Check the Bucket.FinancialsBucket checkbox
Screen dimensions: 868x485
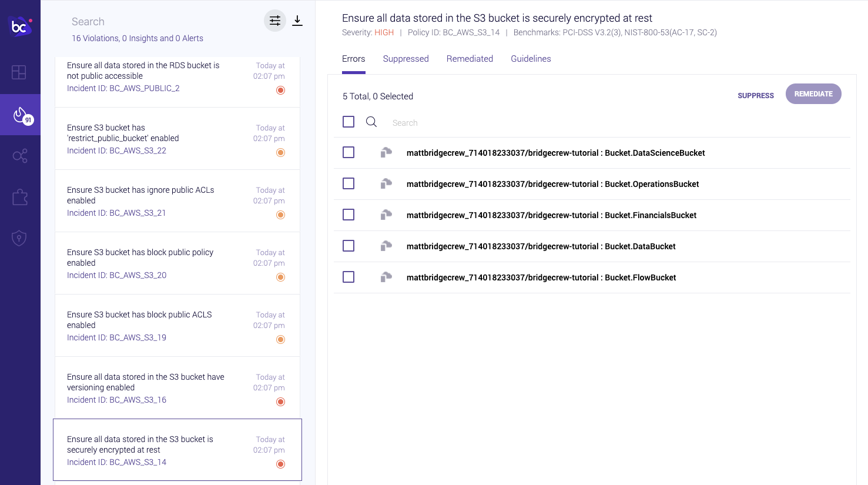point(348,215)
